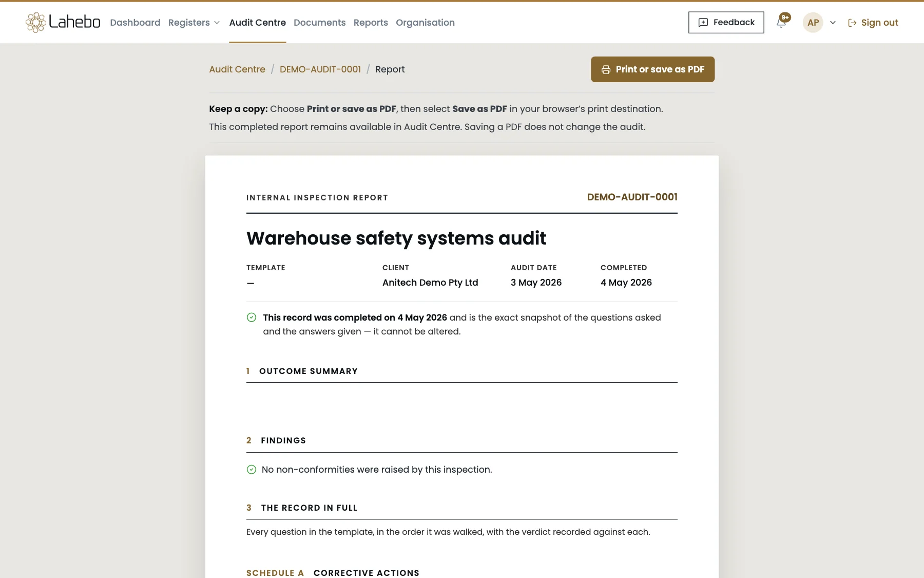Click the completed date 4 May 2026
The height and width of the screenshot is (578, 924).
pos(626,283)
